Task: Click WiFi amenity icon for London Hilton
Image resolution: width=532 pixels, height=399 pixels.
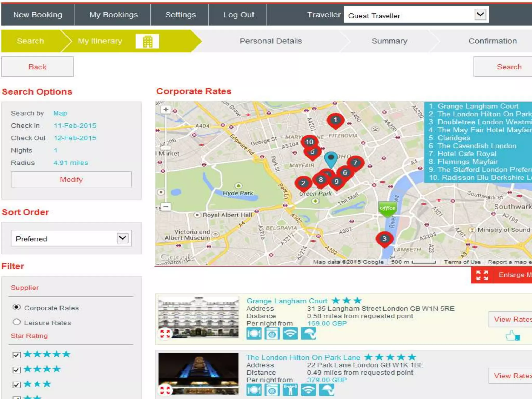Action: click(308, 390)
